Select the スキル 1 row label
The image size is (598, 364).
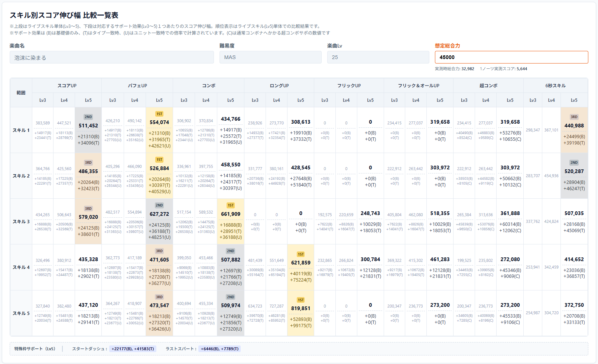click(21, 130)
